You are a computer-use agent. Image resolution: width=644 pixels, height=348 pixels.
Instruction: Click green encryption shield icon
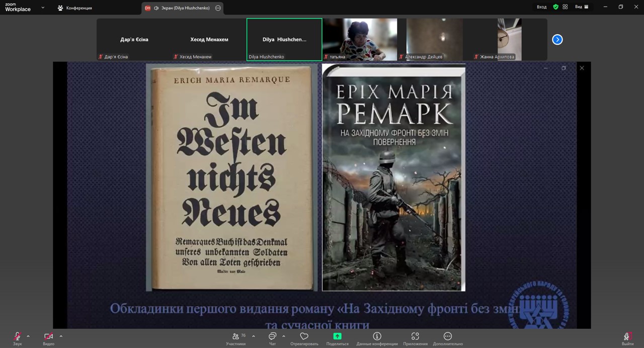point(556,7)
